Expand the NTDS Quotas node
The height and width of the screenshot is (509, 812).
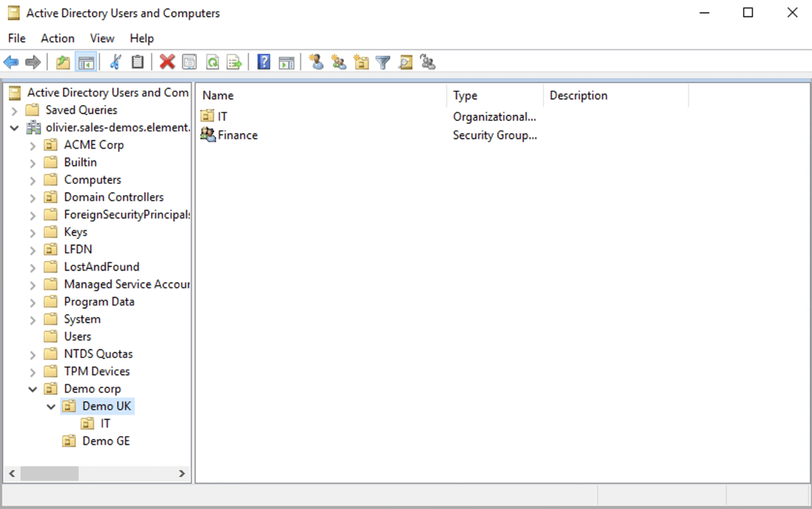point(33,355)
